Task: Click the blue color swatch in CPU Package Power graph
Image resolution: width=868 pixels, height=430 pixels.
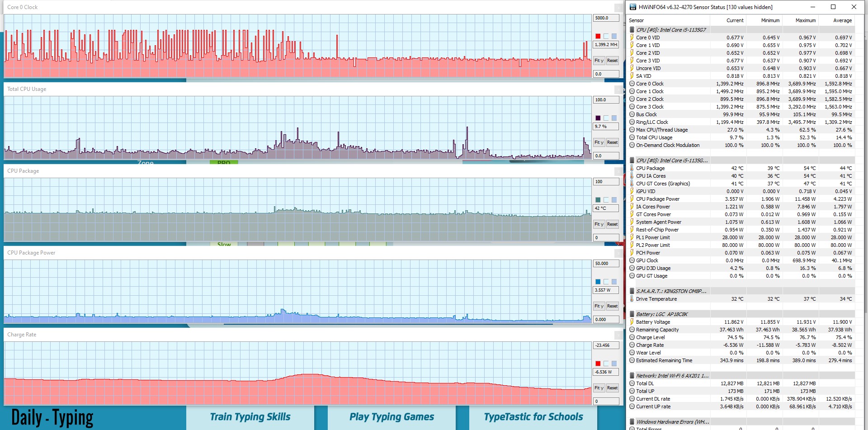Action: [598, 282]
